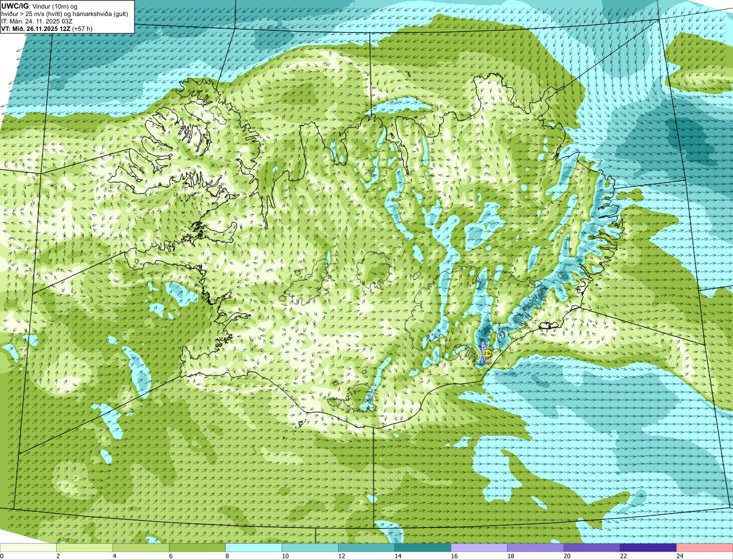This screenshot has width=733, height=560.
Task: Click the scale label '14'
Action: [x=398, y=556]
